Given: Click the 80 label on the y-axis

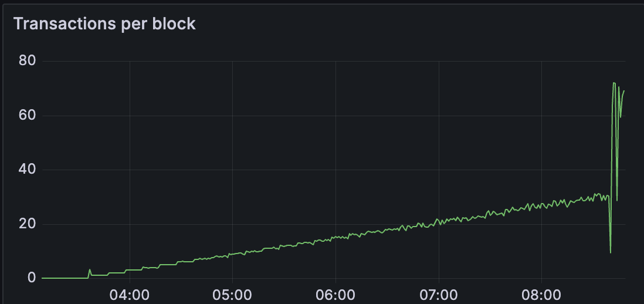Looking at the screenshot, I should [x=28, y=61].
